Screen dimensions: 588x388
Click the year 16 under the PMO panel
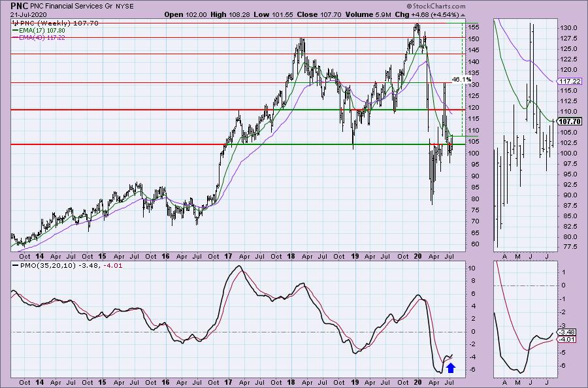(165, 383)
